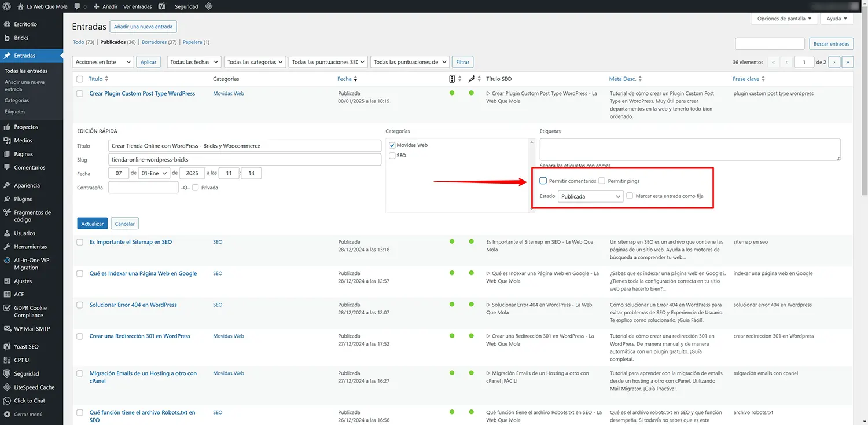Uncheck the Movidas Web category
Screen dimensions: 868x425
pyautogui.click(x=392, y=145)
